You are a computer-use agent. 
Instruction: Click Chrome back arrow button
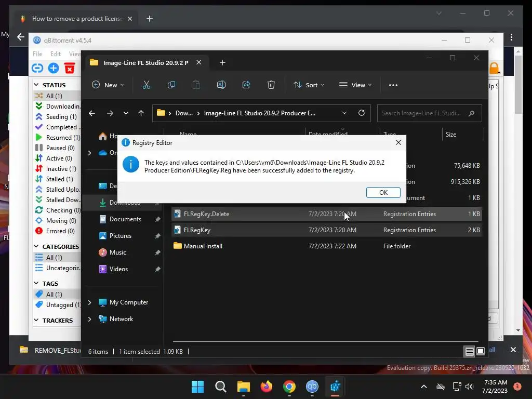[21, 37]
